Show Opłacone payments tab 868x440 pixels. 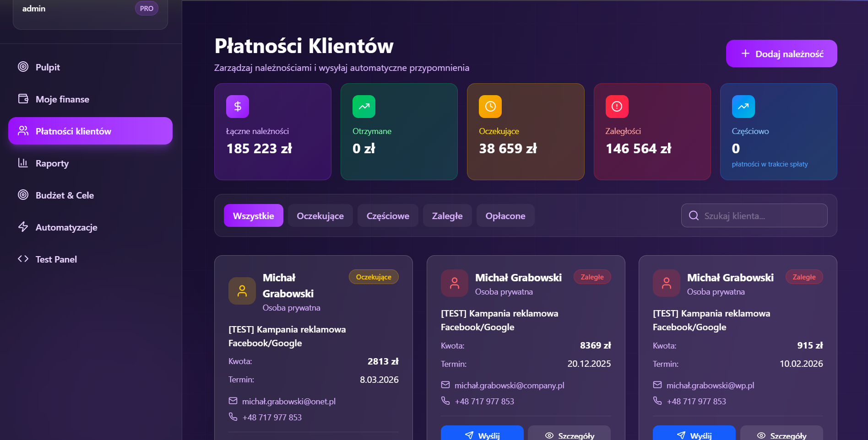505,216
